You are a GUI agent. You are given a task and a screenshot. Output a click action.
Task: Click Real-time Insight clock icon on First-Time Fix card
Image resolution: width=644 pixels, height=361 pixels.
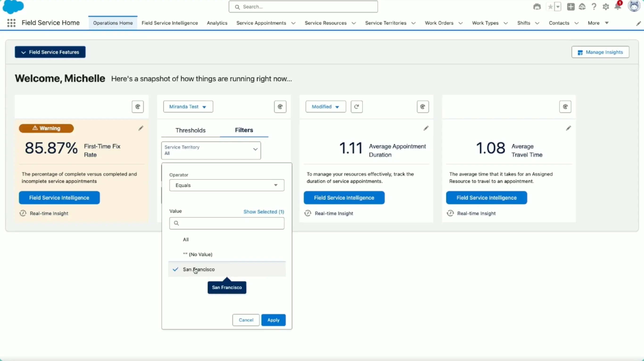pos(23,213)
